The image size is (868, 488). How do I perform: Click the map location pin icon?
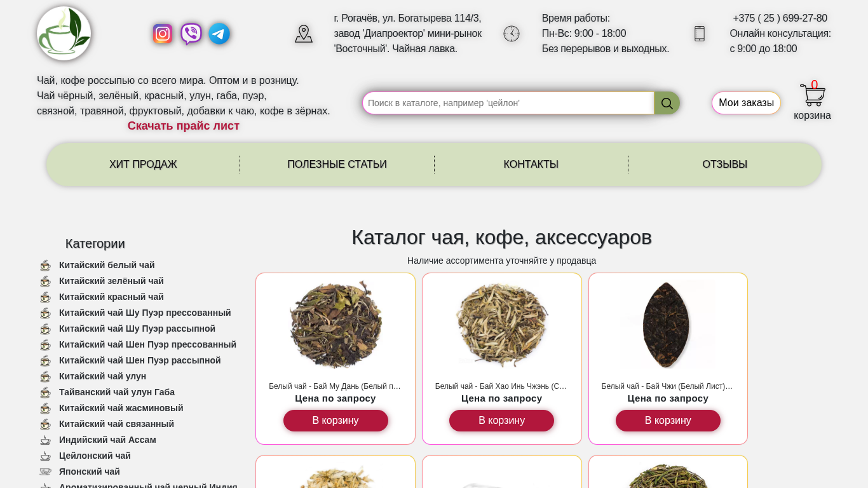point(304,34)
